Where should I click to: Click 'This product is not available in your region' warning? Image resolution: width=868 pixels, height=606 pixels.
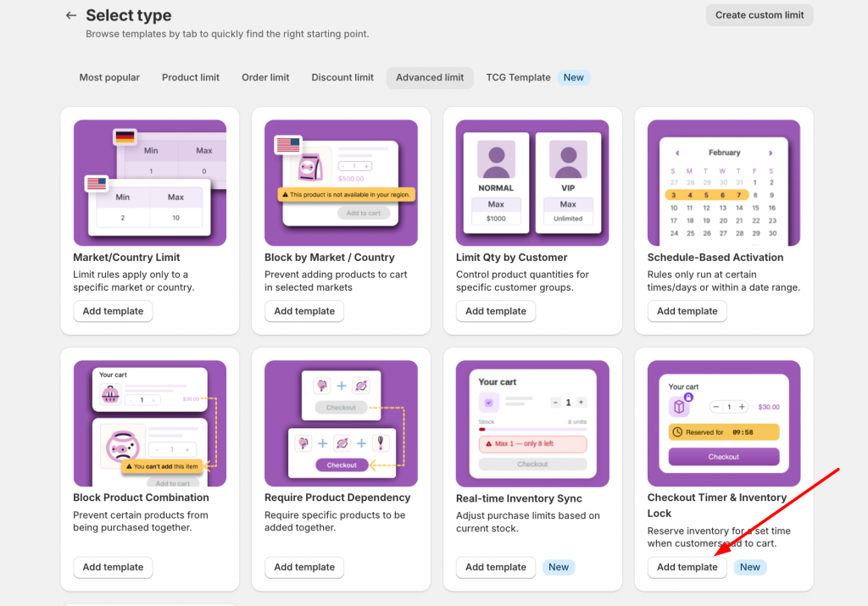[x=346, y=195]
